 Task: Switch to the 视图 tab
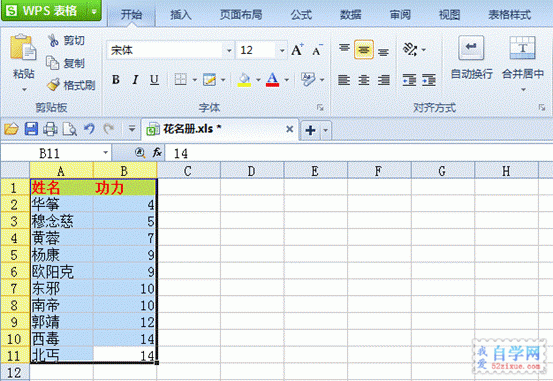click(x=449, y=15)
